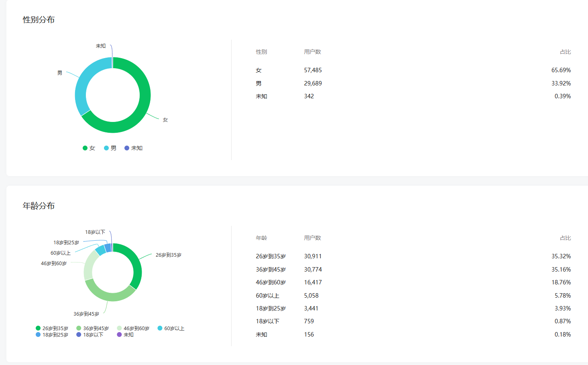The width and height of the screenshot is (588, 365).
Task: Select the 57,485 user count for 女
Action: 313,70
